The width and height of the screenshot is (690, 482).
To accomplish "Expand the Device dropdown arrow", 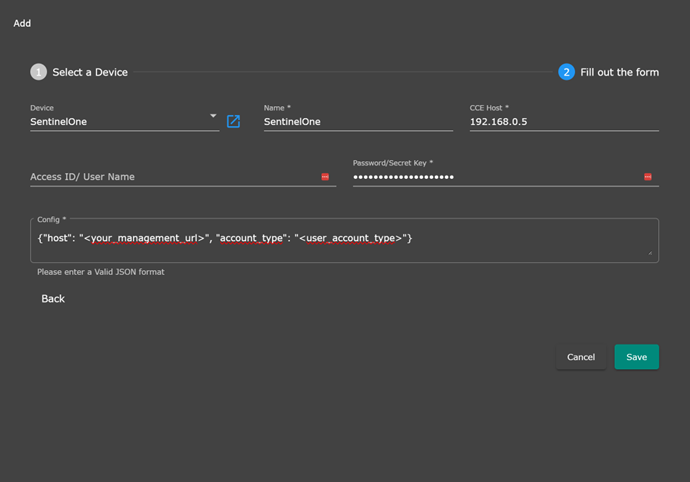I will click(213, 116).
